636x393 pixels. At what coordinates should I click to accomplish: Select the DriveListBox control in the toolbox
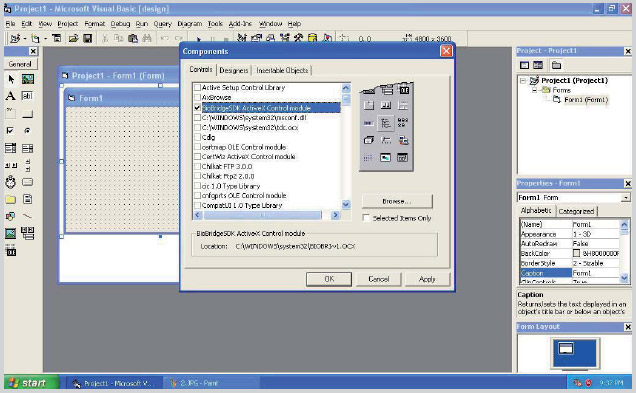[28, 182]
